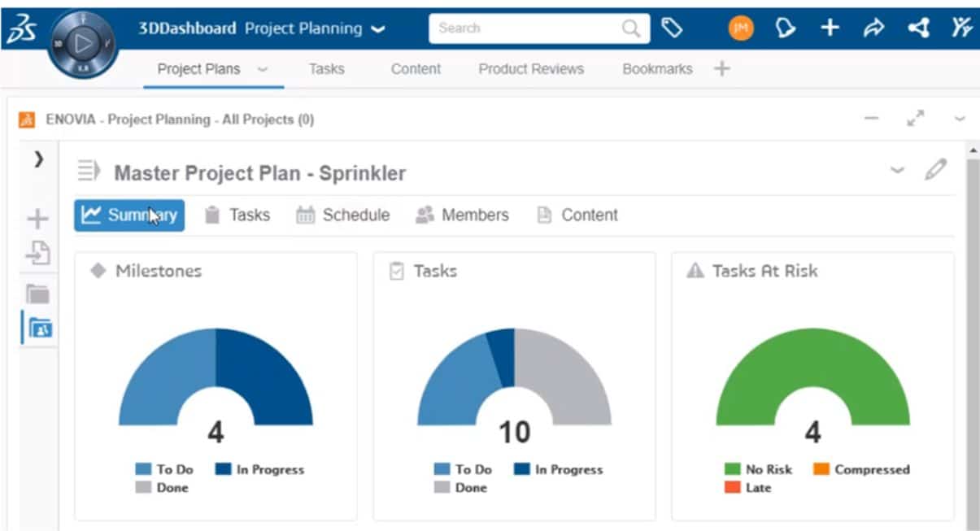Open the social network share icon
This screenshot has height=531, width=980.
click(918, 28)
